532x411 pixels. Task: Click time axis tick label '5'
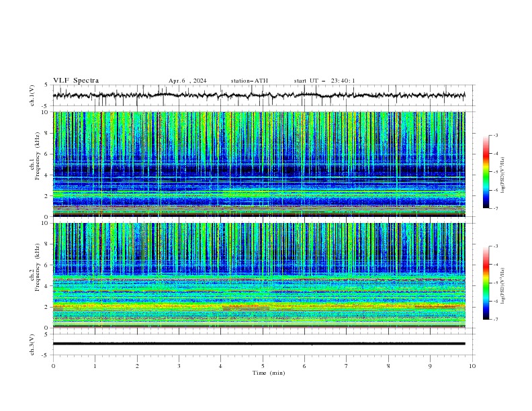263,366
